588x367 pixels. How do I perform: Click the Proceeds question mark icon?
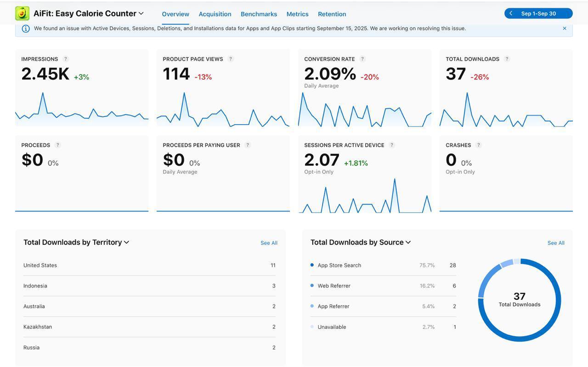(57, 145)
